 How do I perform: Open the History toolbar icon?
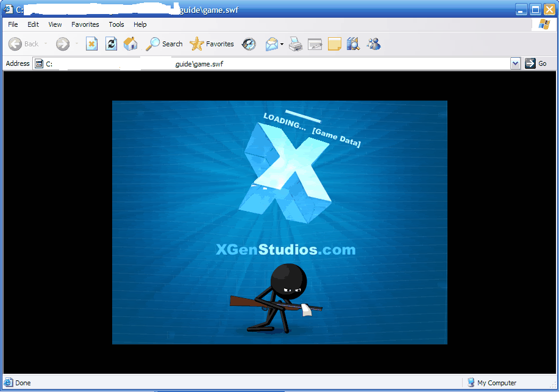[249, 44]
